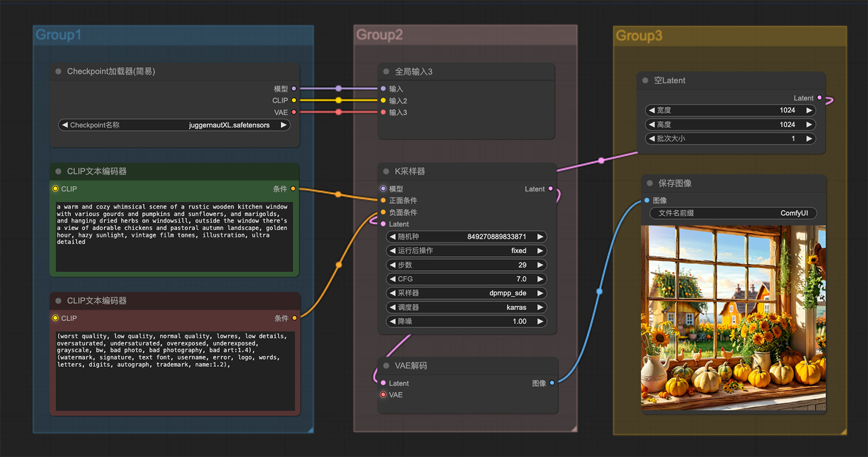Image resolution: width=868 pixels, height=457 pixels.
Task: Click the Latent input port on VAE解码
Action: tap(383, 383)
